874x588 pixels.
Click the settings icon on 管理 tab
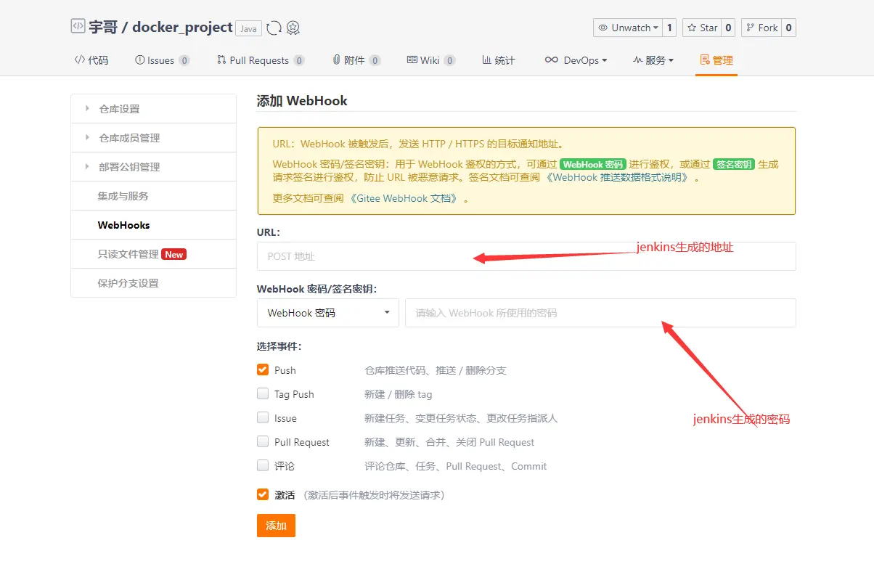coord(705,60)
